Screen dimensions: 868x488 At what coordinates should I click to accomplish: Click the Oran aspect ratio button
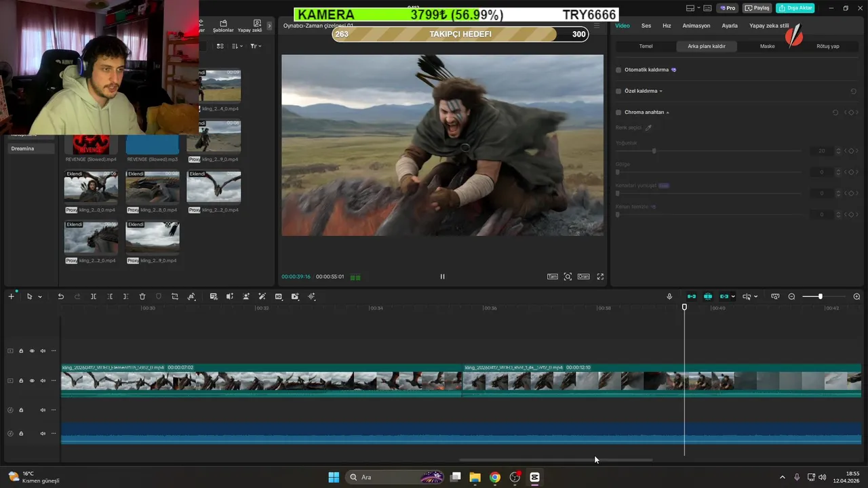point(583,277)
